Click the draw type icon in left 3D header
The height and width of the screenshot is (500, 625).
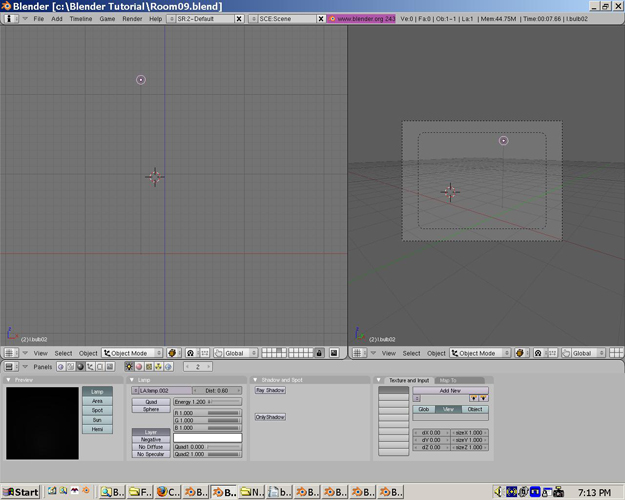173,353
